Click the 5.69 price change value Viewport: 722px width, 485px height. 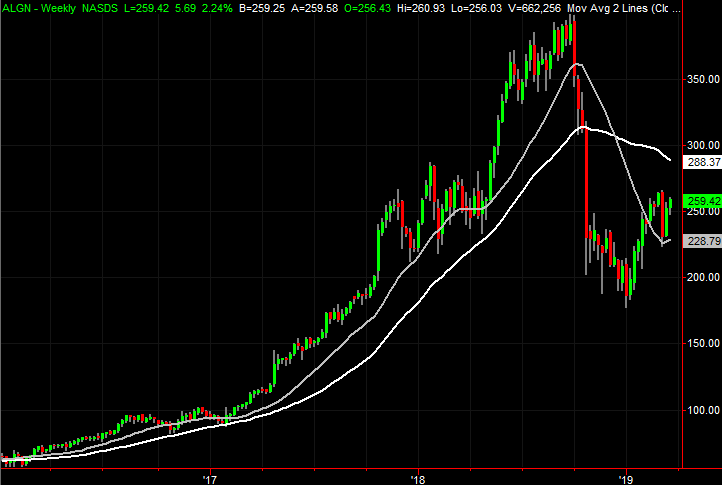[x=185, y=8]
